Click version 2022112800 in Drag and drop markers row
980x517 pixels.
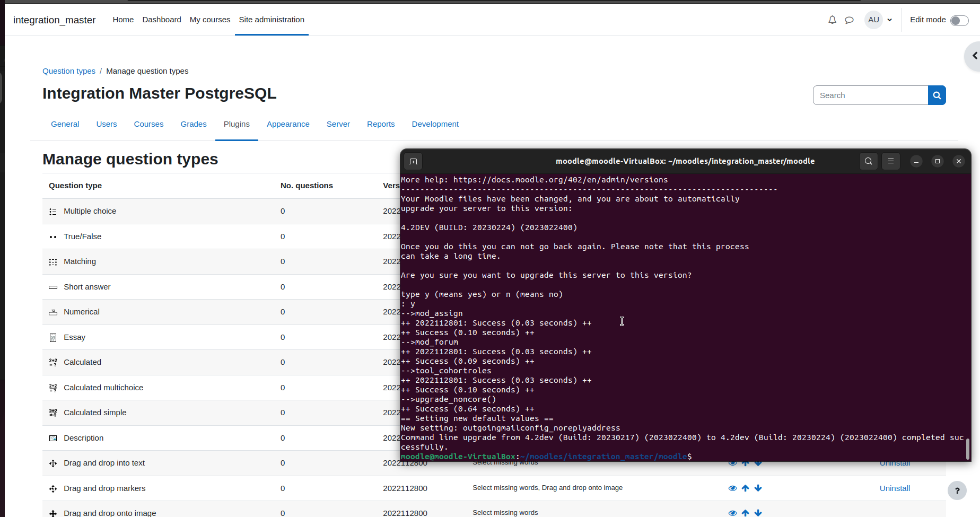pyautogui.click(x=405, y=488)
